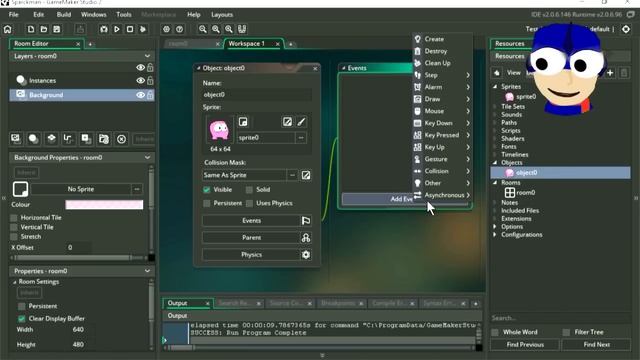The width and height of the screenshot is (640, 360).
Task: Open the background Colour swatch
Action: (104, 204)
